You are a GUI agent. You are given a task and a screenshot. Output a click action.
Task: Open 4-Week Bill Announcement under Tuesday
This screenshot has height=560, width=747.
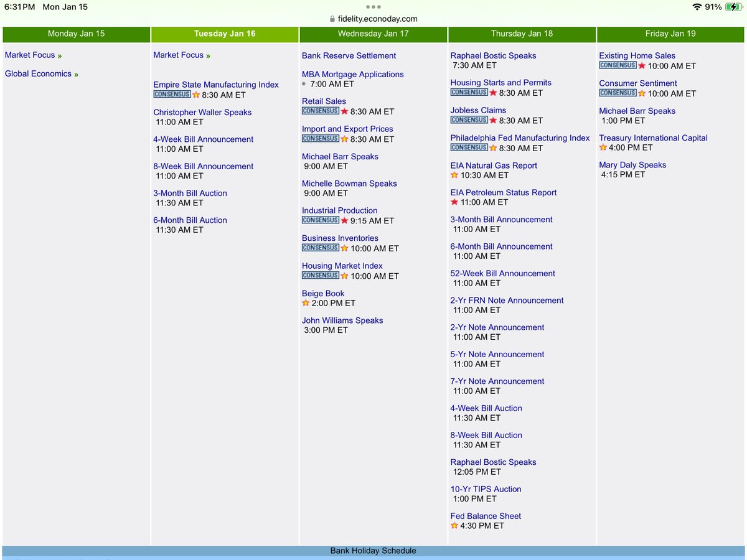pyautogui.click(x=204, y=139)
